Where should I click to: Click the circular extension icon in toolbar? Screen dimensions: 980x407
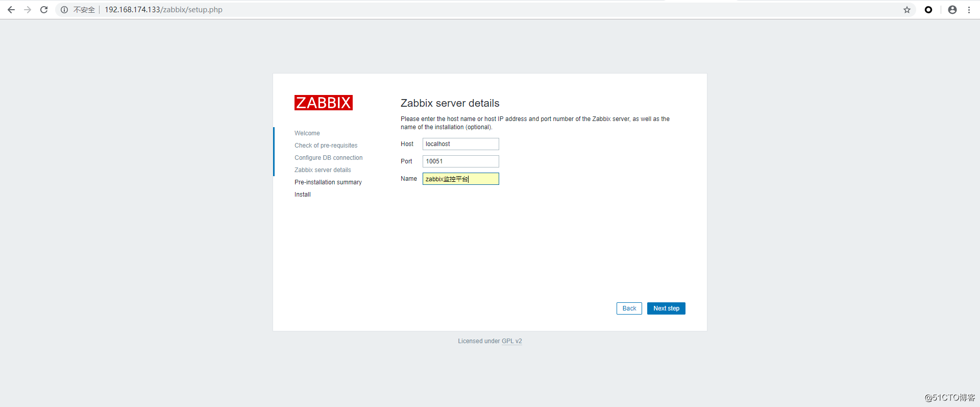(x=928, y=10)
